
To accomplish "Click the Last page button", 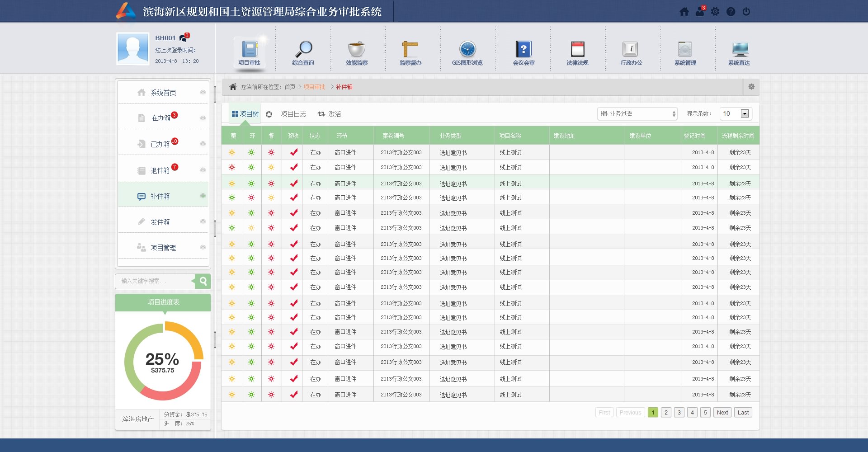I will (x=743, y=412).
